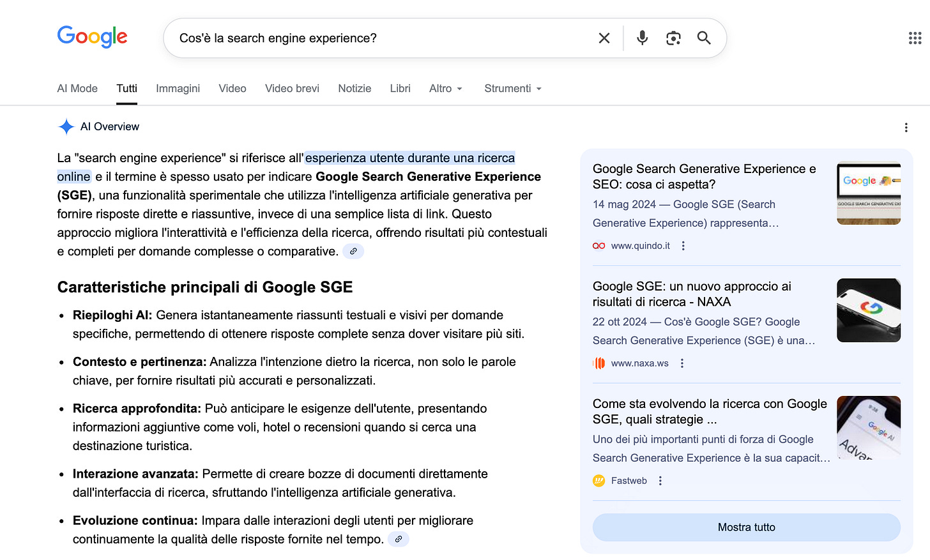Click the www.naxa.ws source label
The height and width of the screenshot is (560, 930).
click(640, 363)
